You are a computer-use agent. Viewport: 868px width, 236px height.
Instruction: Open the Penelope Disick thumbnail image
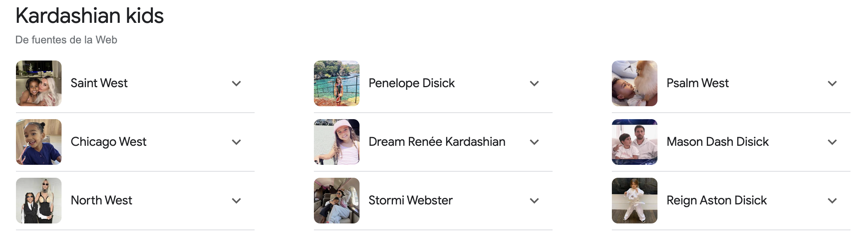[x=337, y=83]
